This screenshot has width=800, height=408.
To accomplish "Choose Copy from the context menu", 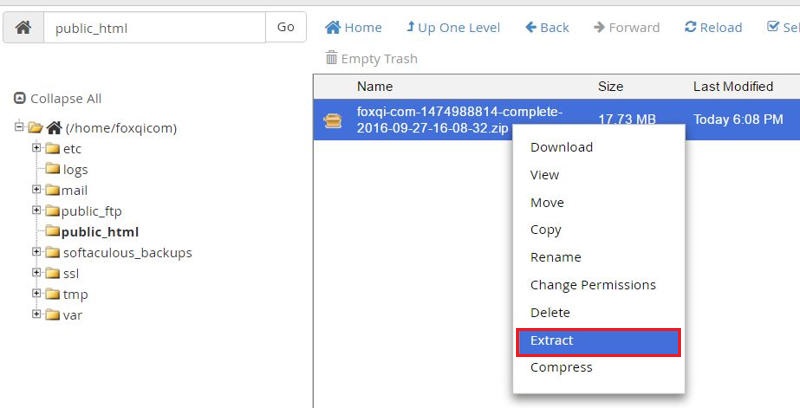I will 545,230.
